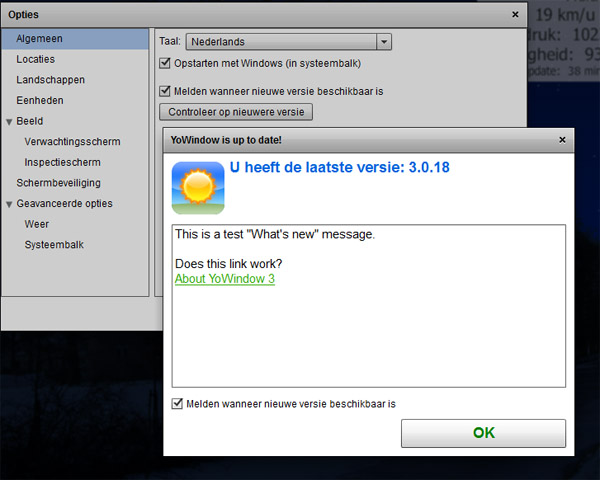
Task: Click the YoWindow sun icon in dialog
Action: click(x=197, y=188)
